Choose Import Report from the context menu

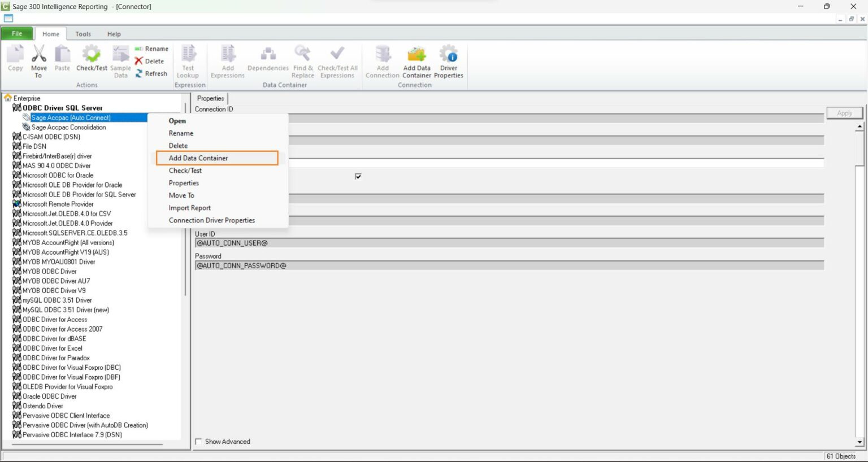190,207
